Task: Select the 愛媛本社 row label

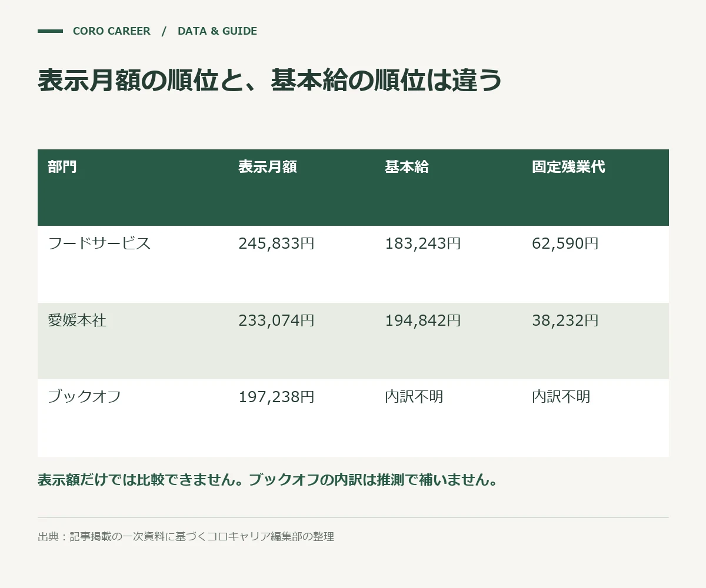Action: (77, 320)
